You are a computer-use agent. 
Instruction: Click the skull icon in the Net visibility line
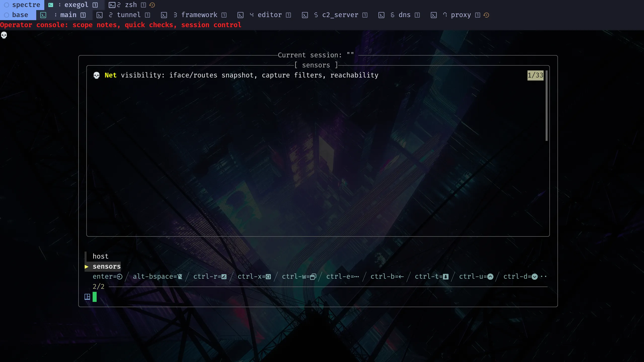96,75
